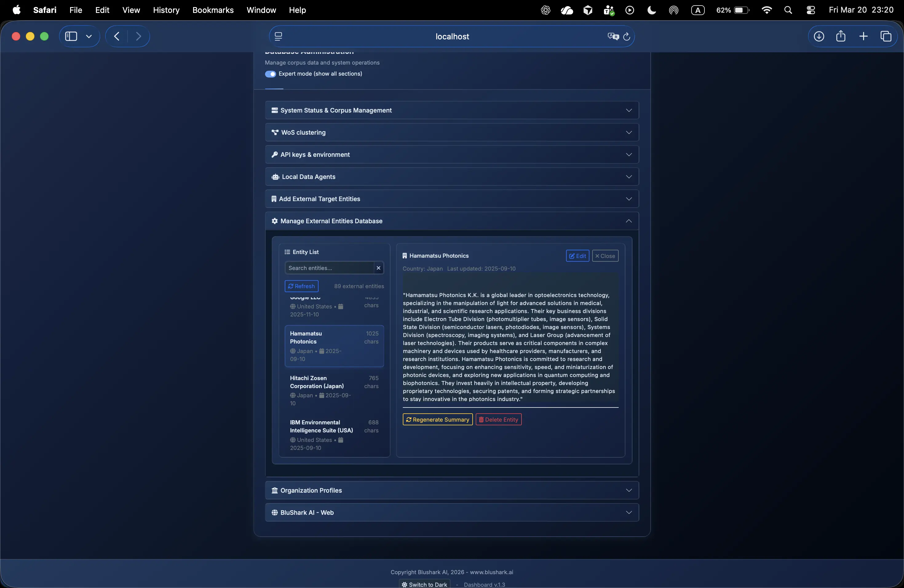Click the list icon beside Entity List

[x=287, y=252]
